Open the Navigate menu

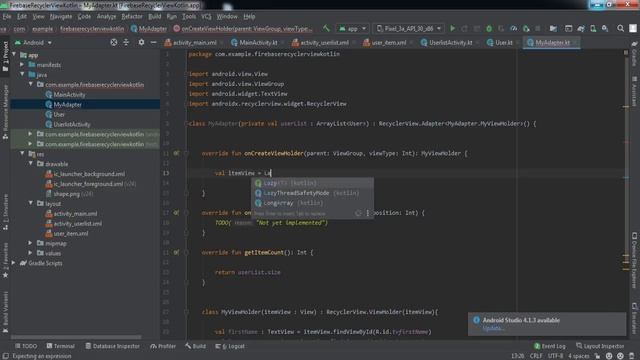click(61, 16)
